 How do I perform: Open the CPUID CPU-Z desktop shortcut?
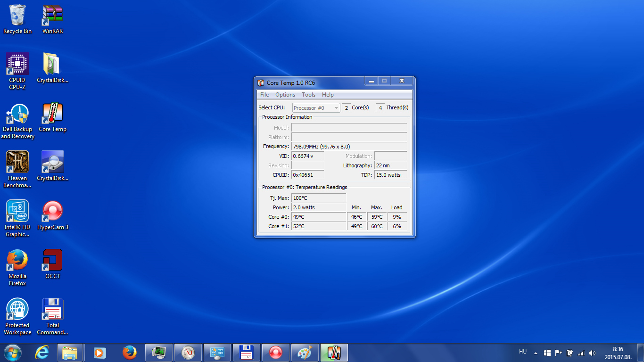[x=17, y=65]
